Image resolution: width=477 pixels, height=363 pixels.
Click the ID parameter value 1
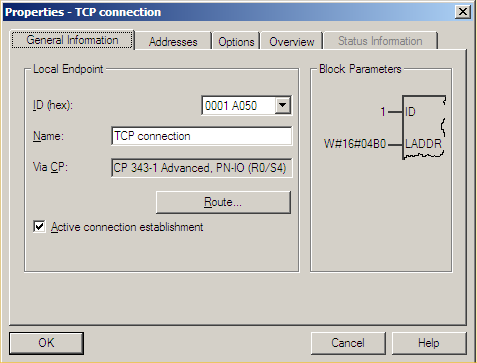click(383, 112)
